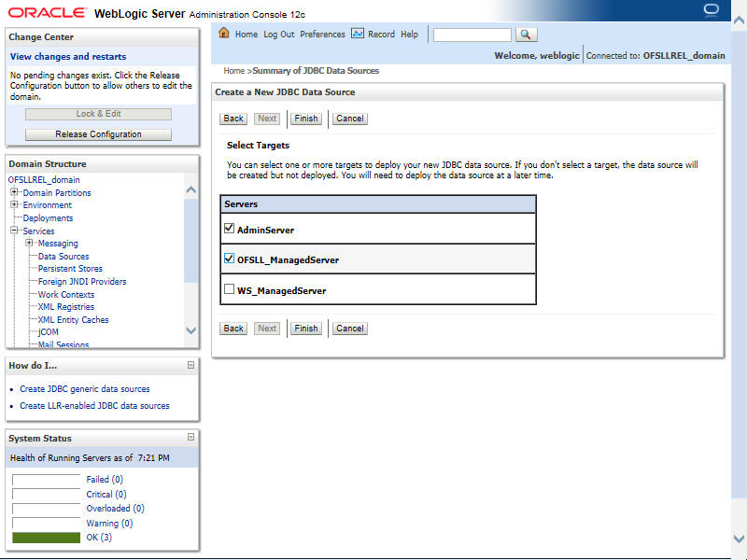Open Create LLR-enabled JDBC data sources help

94,406
